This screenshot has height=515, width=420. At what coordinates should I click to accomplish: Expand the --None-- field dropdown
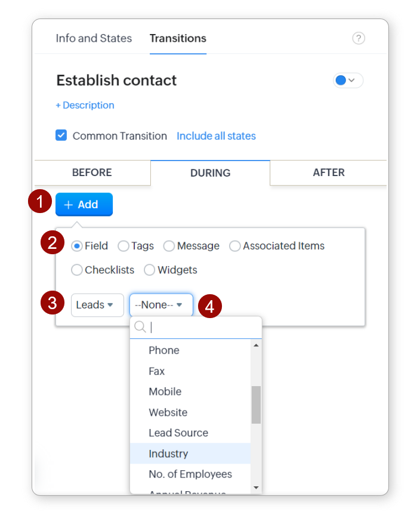coord(161,305)
